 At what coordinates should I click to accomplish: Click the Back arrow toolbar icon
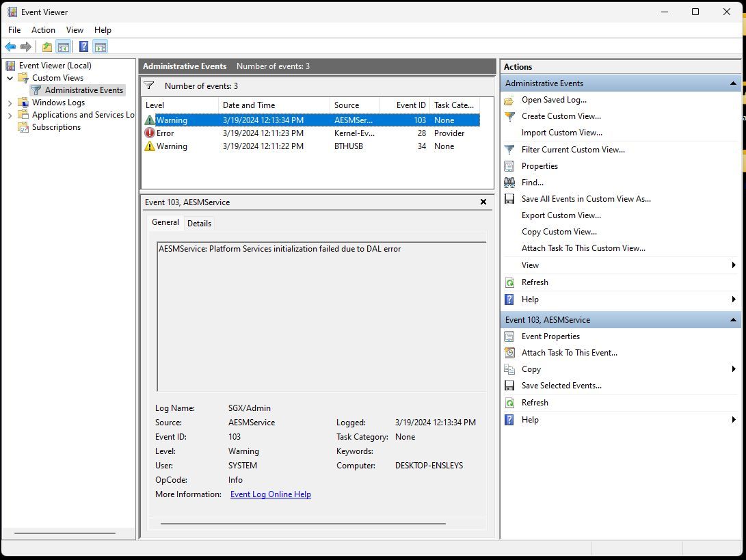click(10, 46)
